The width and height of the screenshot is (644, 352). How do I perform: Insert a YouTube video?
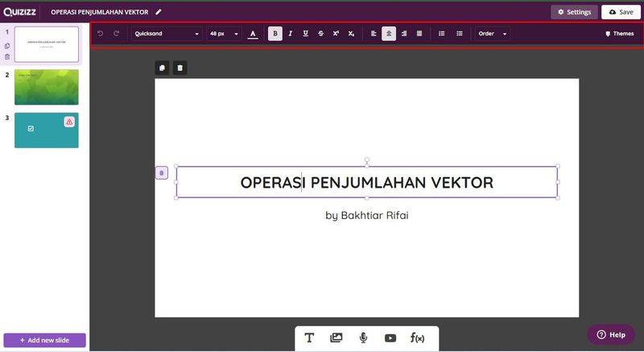[x=390, y=338]
